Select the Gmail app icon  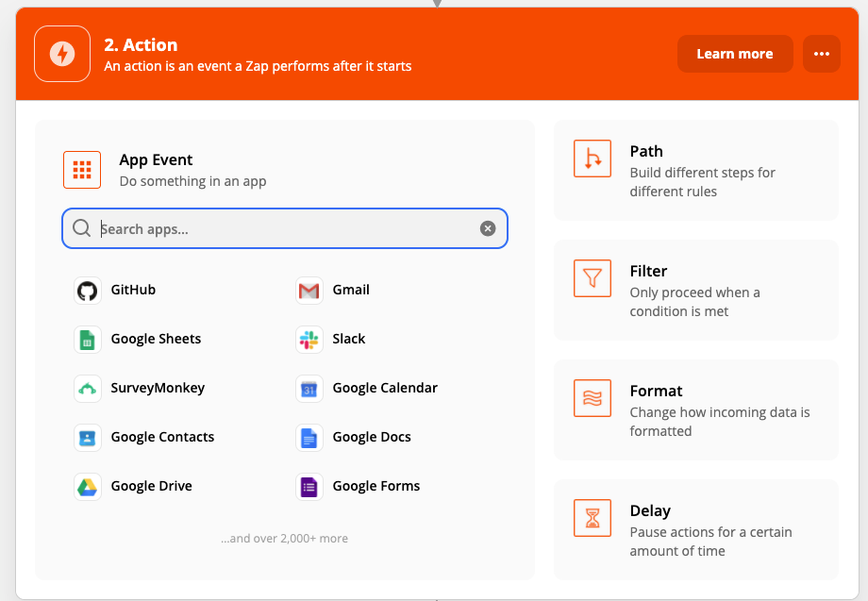[309, 291]
